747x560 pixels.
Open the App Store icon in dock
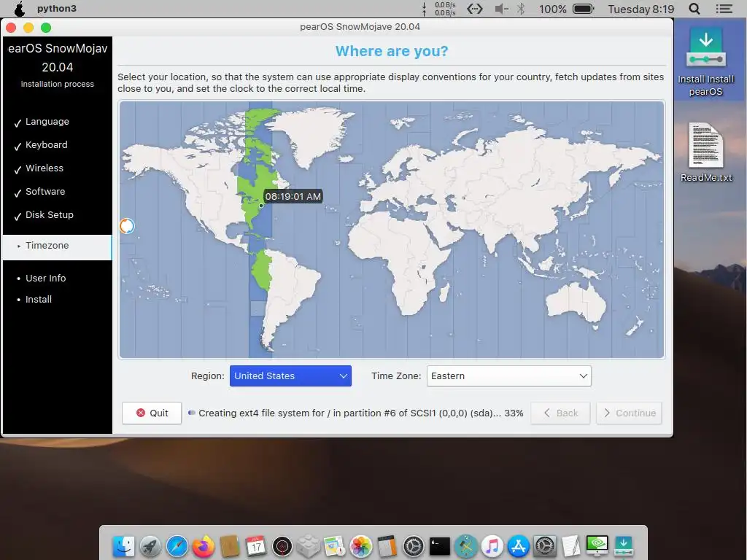coord(519,546)
